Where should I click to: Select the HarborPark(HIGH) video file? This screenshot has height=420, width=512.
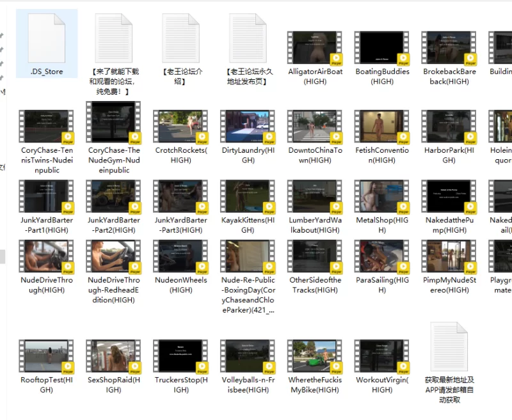tap(449, 127)
